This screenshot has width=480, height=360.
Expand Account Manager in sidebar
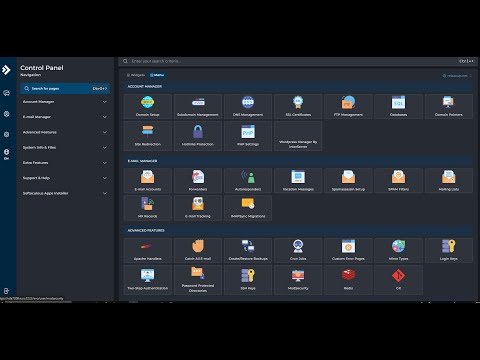(x=65, y=102)
